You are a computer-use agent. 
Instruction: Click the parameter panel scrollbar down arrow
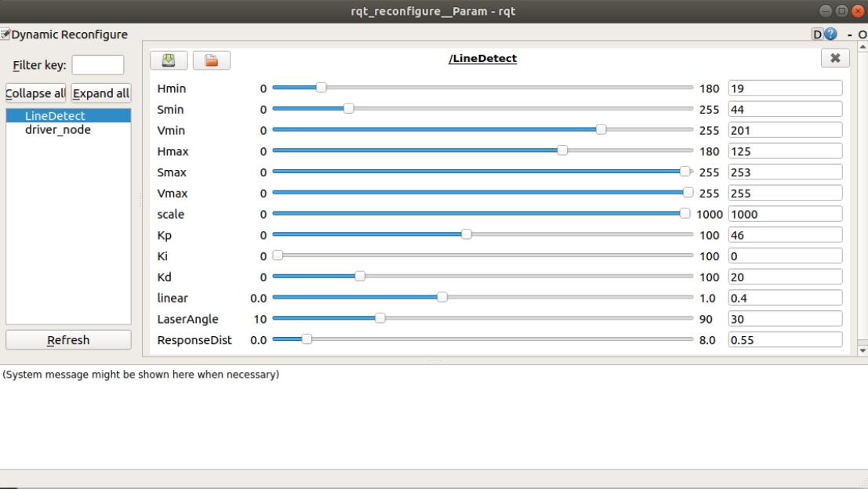tap(863, 351)
